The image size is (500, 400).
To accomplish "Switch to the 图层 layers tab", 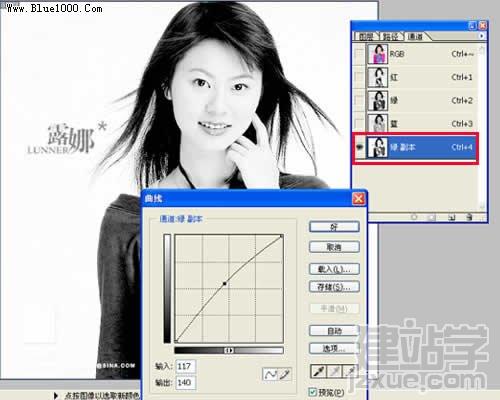I will pyautogui.click(x=366, y=36).
